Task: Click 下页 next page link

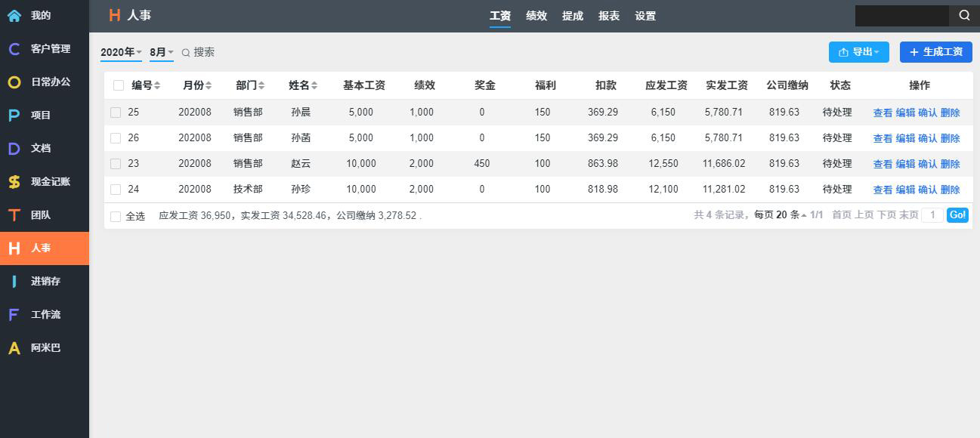Action: click(x=886, y=215)
